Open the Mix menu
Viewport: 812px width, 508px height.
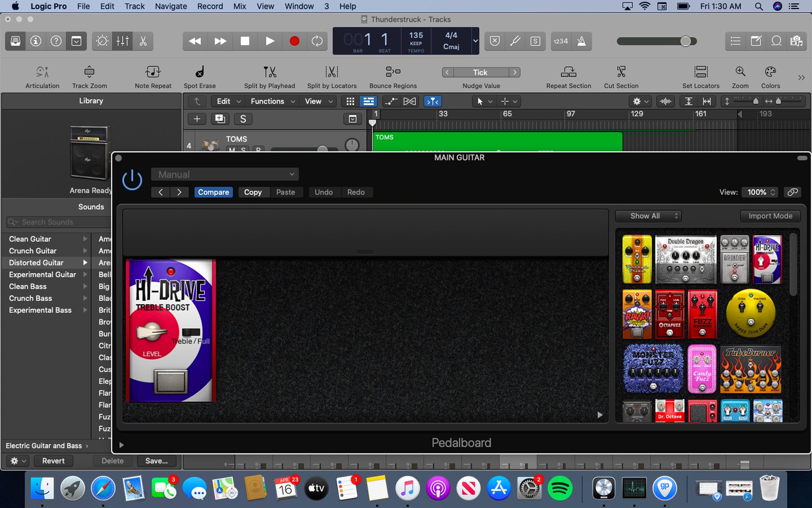click(x=240, y=6)
